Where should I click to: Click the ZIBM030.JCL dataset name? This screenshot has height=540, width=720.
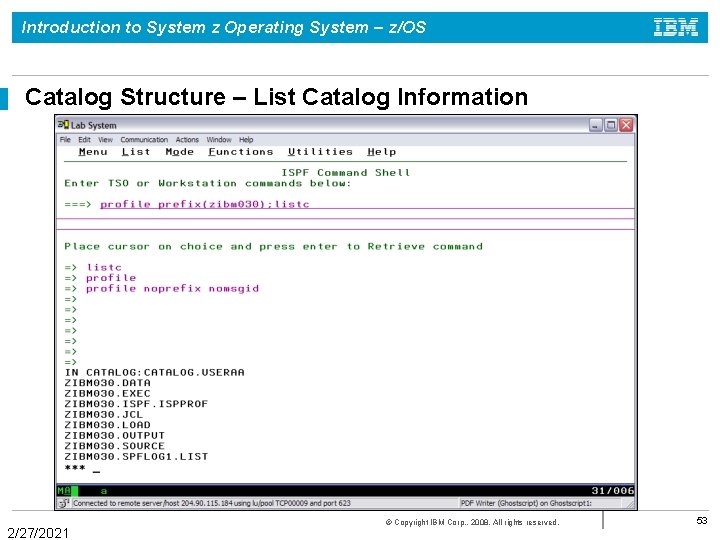tap(104, 415)
